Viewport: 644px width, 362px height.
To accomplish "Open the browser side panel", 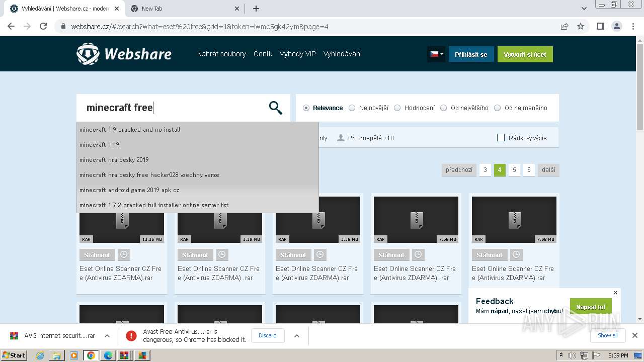I will click(x=600, y=26).
